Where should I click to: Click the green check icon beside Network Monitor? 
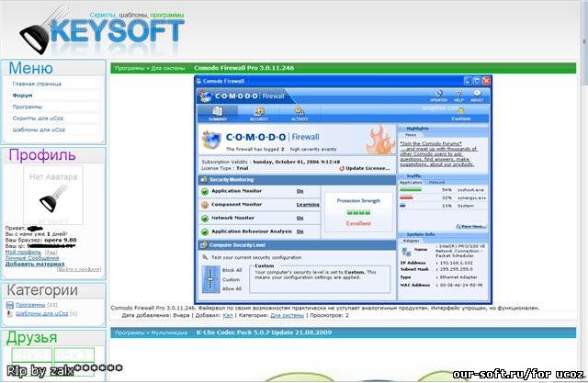pyautogui.click(x=205, y=219)
